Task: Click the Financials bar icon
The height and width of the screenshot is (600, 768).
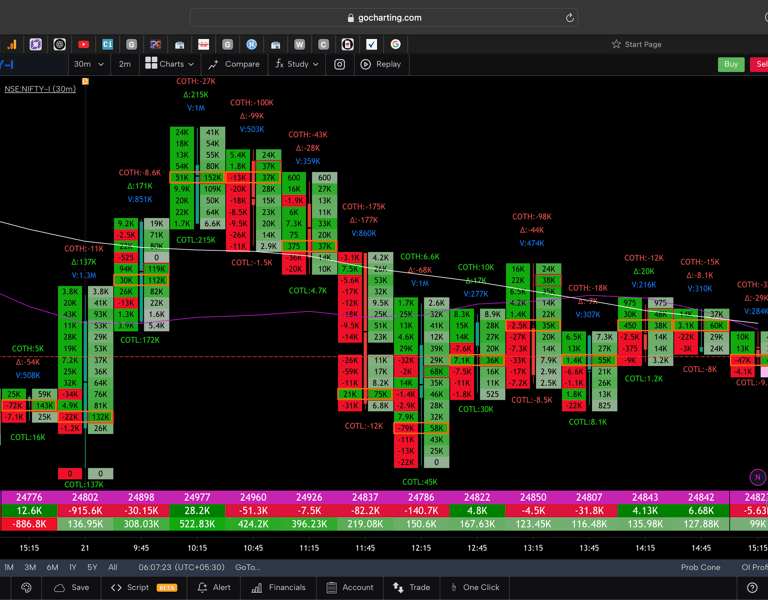Action: click(x=257, y=587)
